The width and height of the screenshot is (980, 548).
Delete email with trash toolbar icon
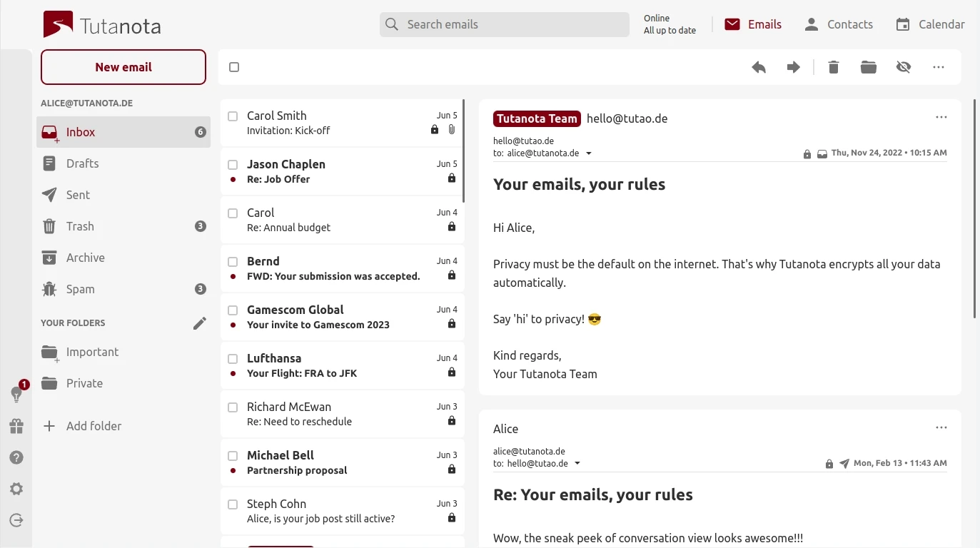[x=833, y=67]
